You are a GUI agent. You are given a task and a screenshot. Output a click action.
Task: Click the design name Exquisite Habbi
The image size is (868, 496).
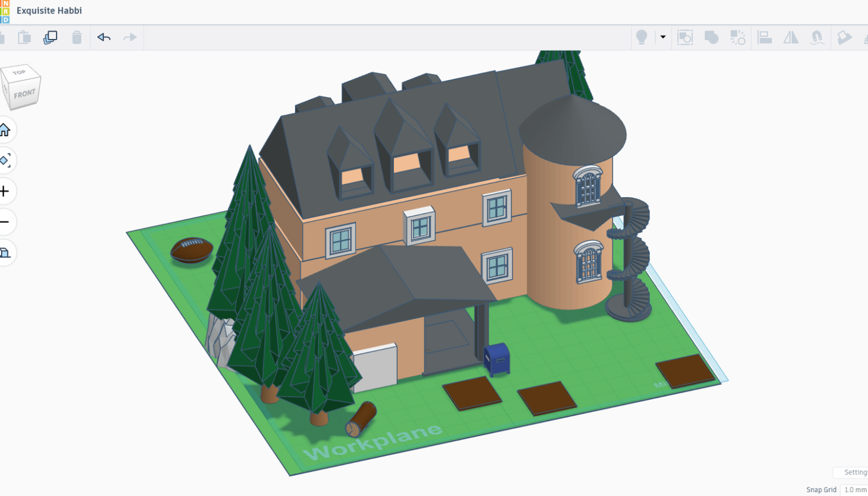(x=49, y=10)
